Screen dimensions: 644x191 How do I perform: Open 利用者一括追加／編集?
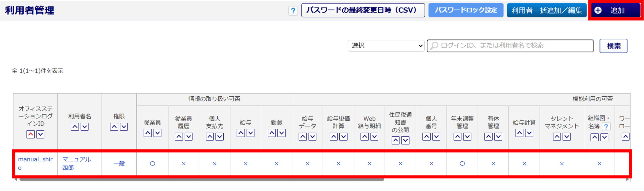click(547, 10)
